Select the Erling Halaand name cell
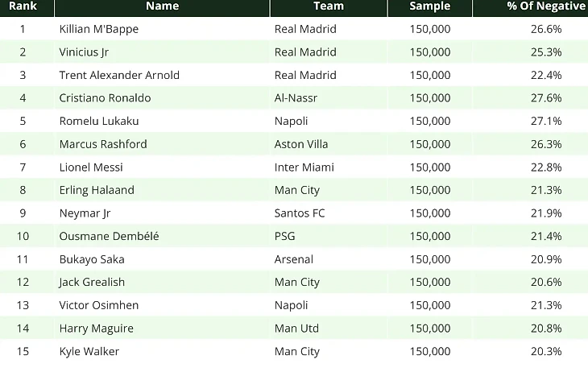The image size is (588, 376). coord(97,190)
